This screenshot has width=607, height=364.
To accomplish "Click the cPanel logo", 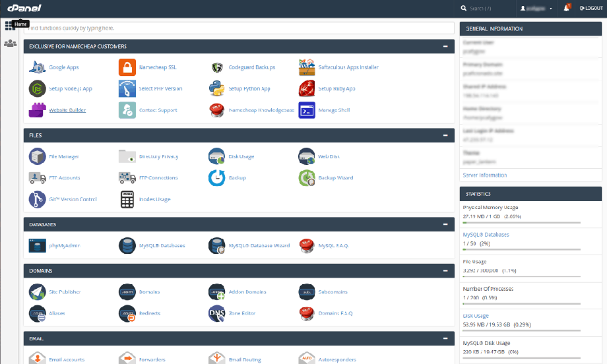I will (24, 8).
